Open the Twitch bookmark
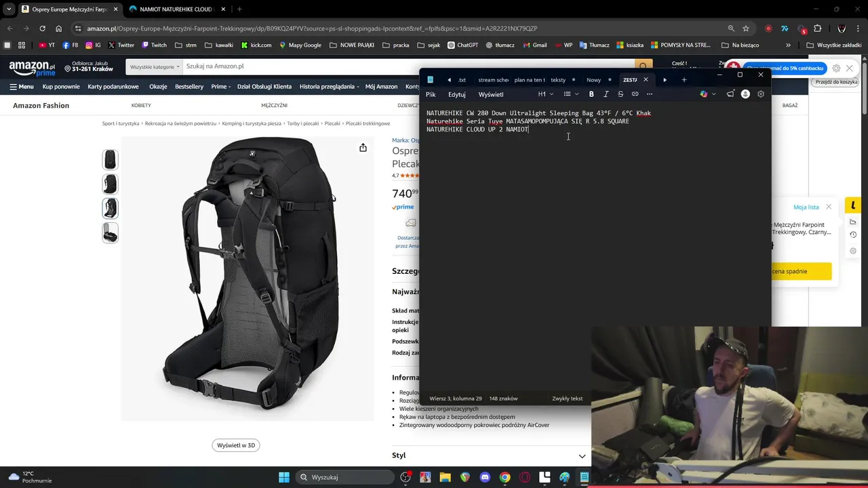This screenshot has height=488, width=868. click(155, 45)
